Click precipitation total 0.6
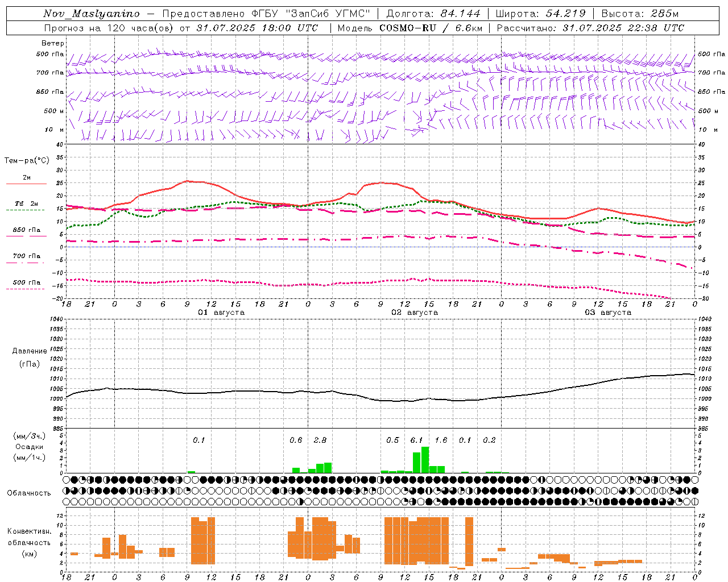 click(x=296, y=440)
